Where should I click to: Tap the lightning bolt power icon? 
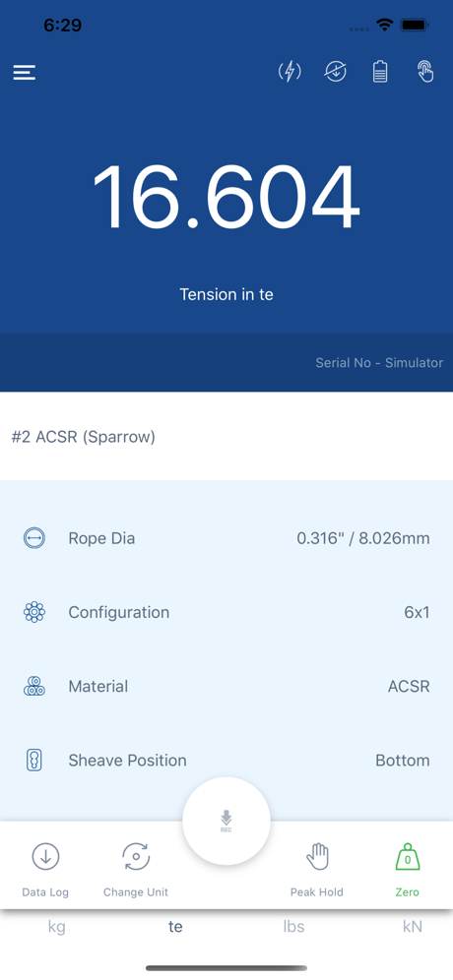pyautogui.click(x=290, y=73)
